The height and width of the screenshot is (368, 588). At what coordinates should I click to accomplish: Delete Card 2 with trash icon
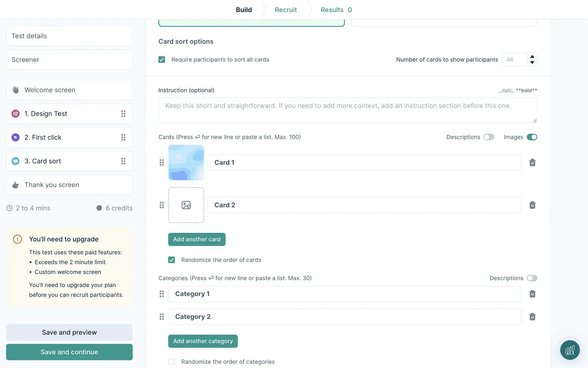click(532, 205)
